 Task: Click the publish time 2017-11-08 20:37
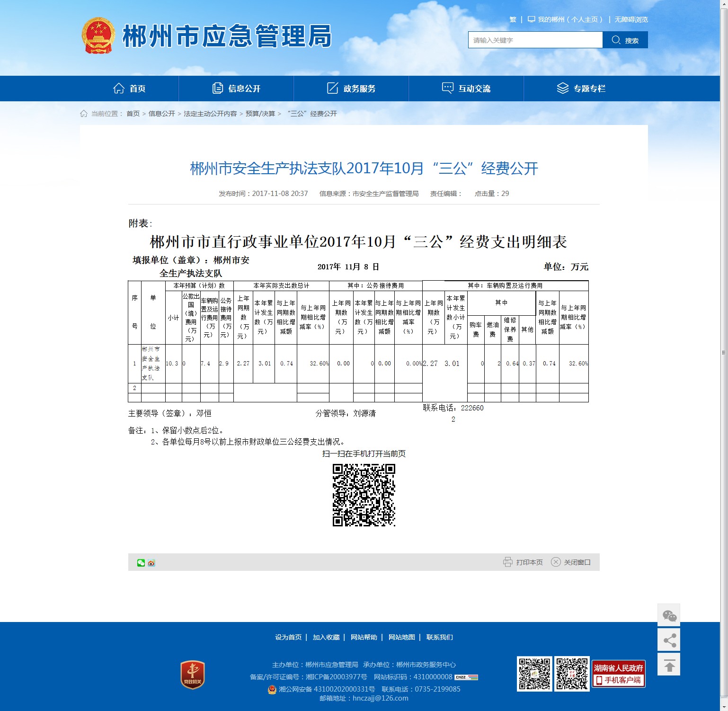(x=280, y=194)
